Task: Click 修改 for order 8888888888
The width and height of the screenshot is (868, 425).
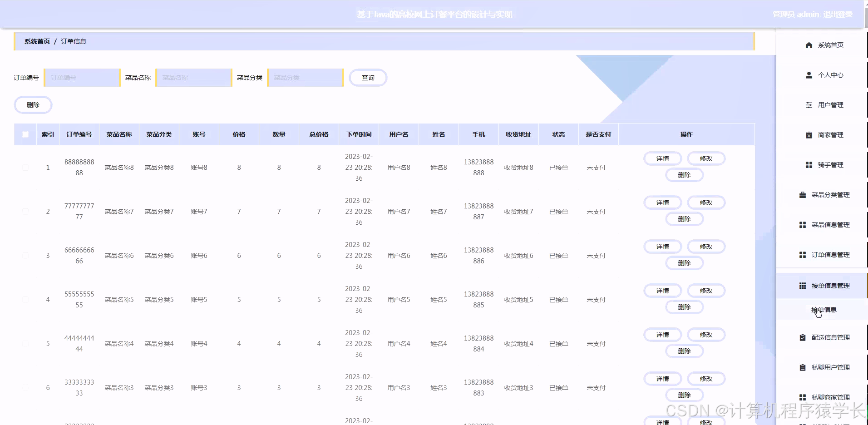Action: pos(706,158)
